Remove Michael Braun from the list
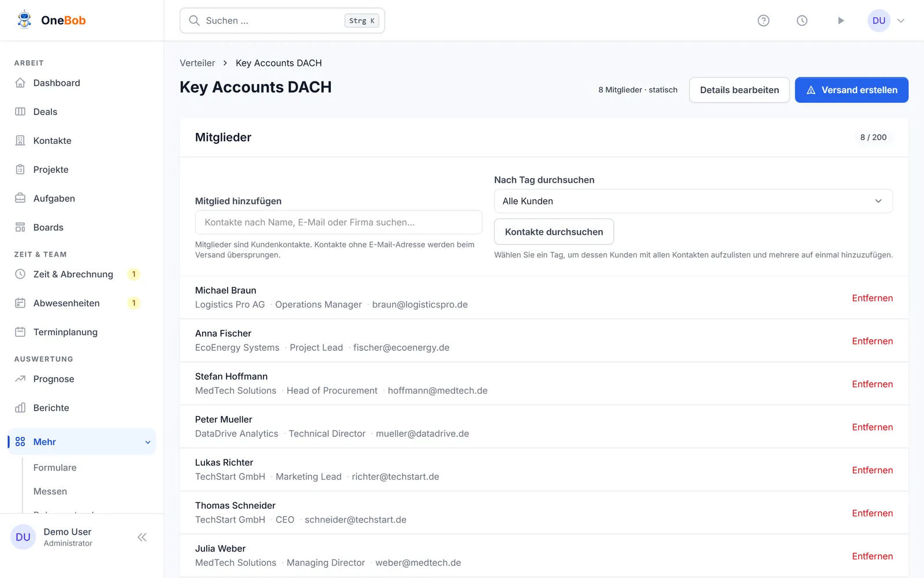Image resolution: width=924 pixels, height=578 pixels. tap(872, 298)
